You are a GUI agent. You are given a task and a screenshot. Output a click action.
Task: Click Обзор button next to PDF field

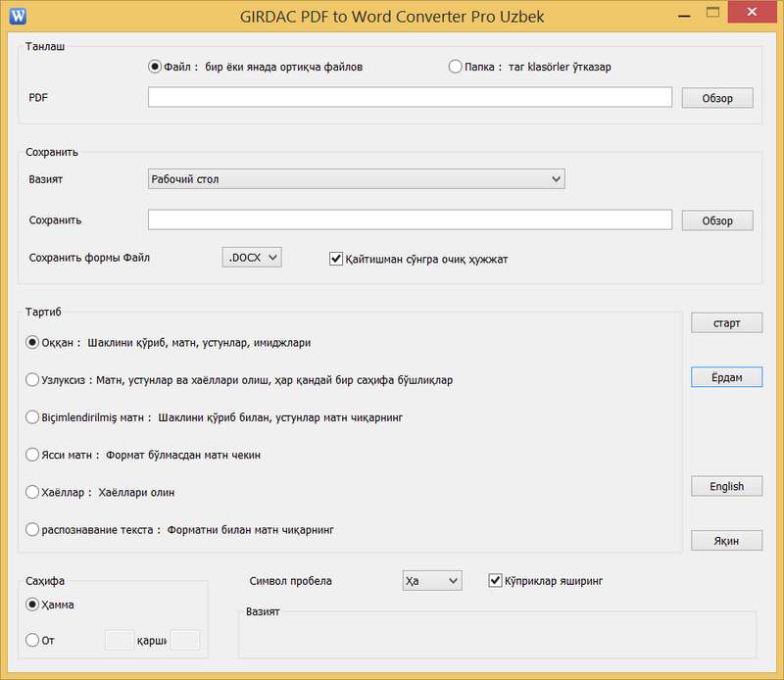tap(717, 98)
